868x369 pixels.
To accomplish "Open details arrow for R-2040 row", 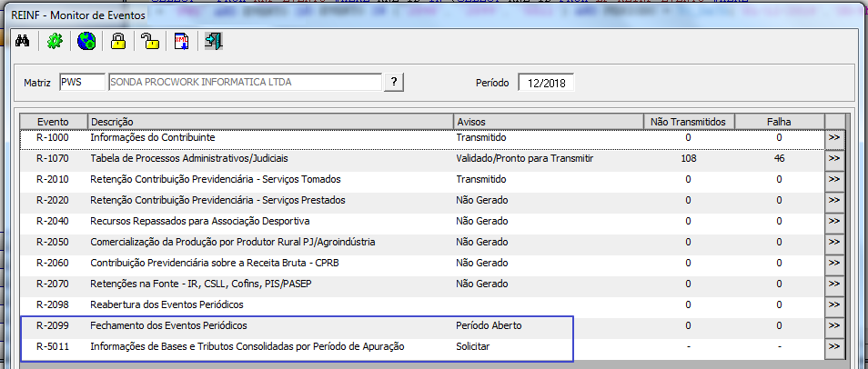I will point(834,221).
